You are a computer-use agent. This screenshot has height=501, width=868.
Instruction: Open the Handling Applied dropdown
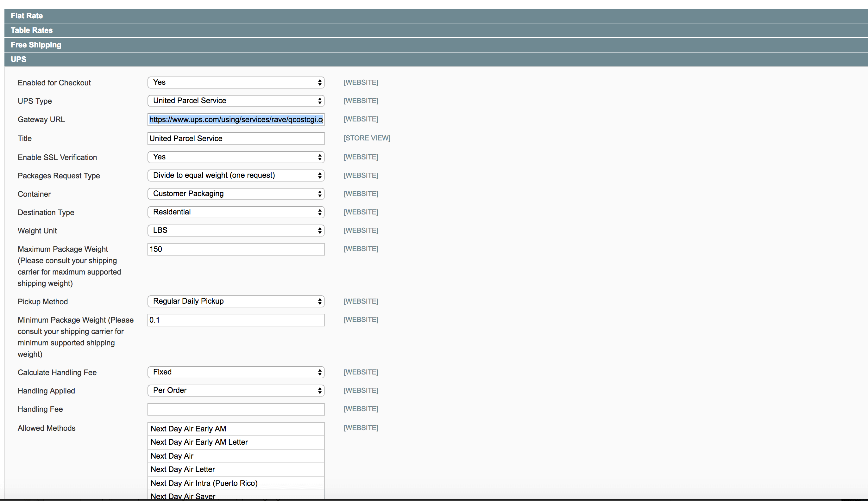click(236, 391)
